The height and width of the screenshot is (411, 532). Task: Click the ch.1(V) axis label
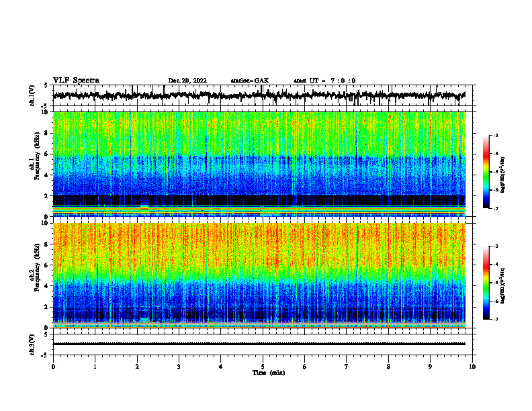pos(32,95)
